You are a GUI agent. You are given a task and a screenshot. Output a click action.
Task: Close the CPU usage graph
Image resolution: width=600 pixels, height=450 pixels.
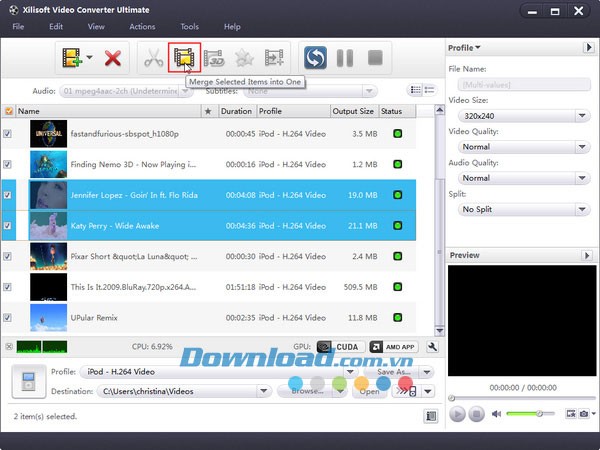pos(9,347)
